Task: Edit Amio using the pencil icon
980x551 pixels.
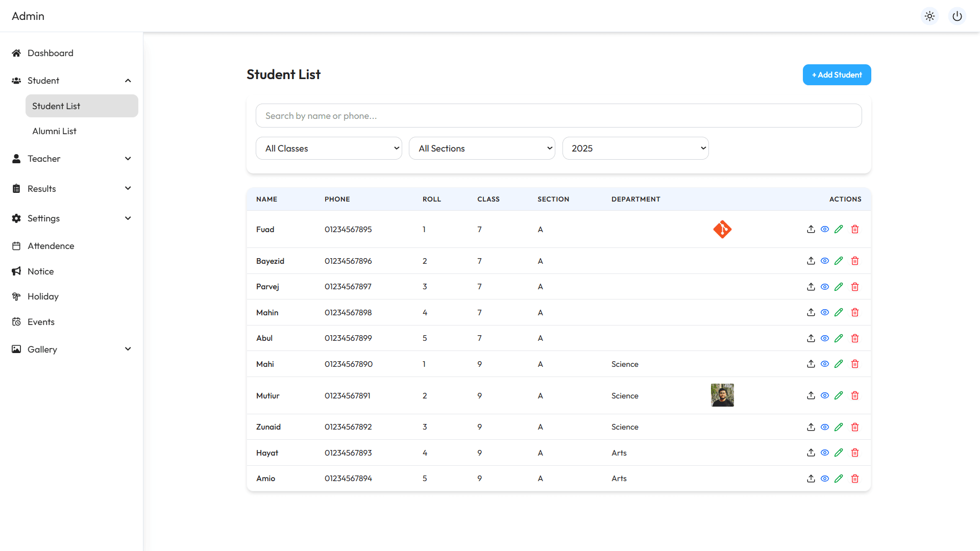Action: coord(839,479)
